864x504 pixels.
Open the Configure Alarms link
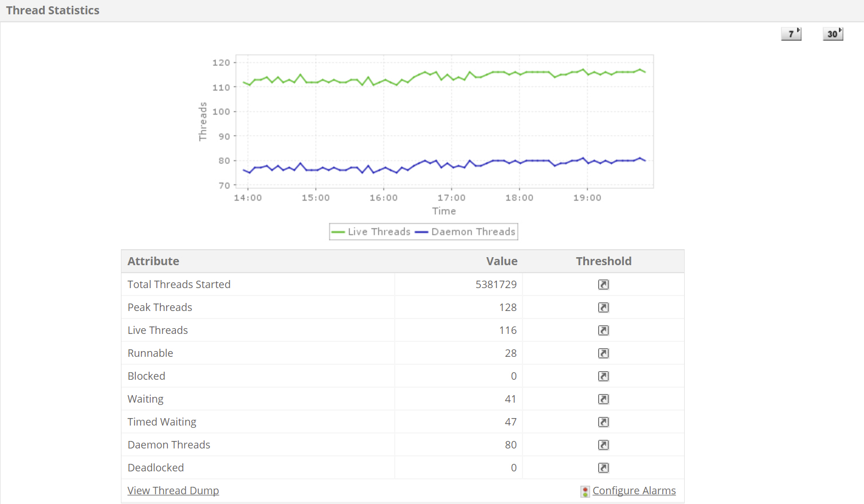pos(634,491)
